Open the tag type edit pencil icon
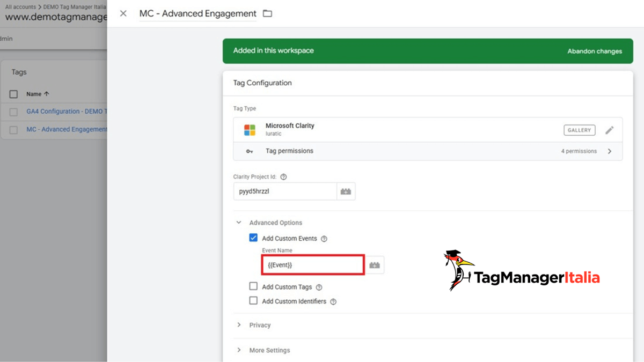 (610, 129)
